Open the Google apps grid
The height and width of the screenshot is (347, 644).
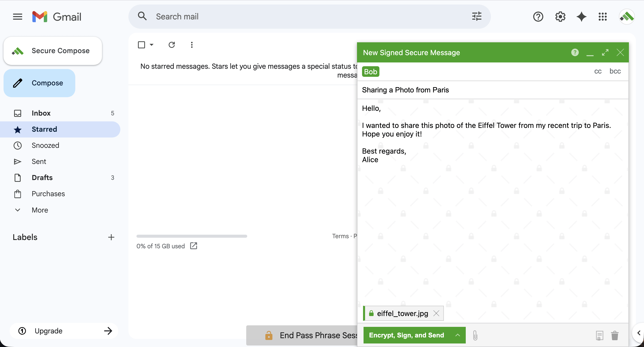click(x=602, y=17)
